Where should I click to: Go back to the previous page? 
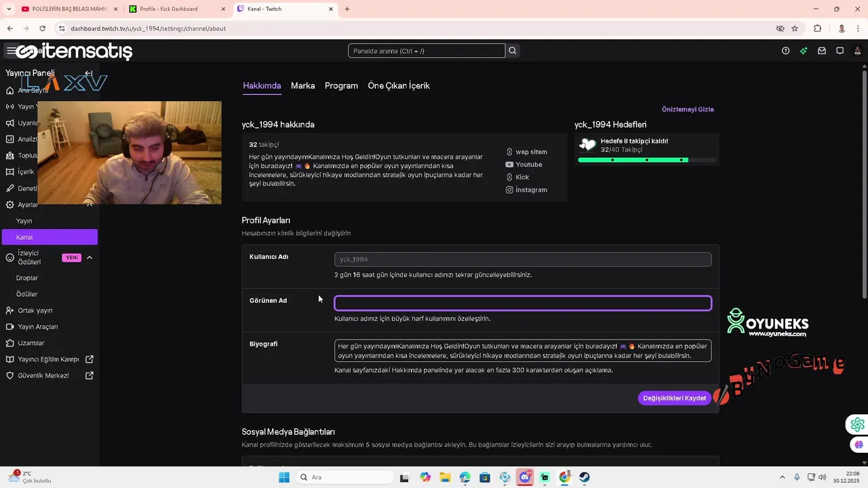tap(9, 28)
